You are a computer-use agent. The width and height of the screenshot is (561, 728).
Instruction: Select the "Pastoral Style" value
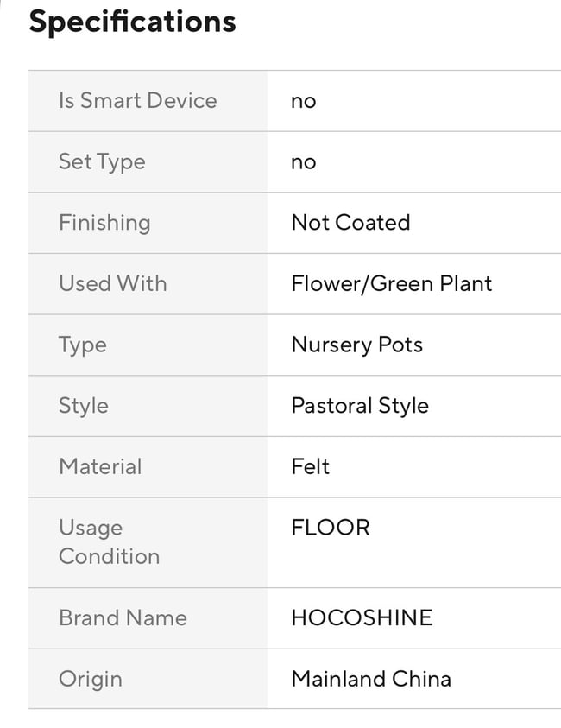360,406
